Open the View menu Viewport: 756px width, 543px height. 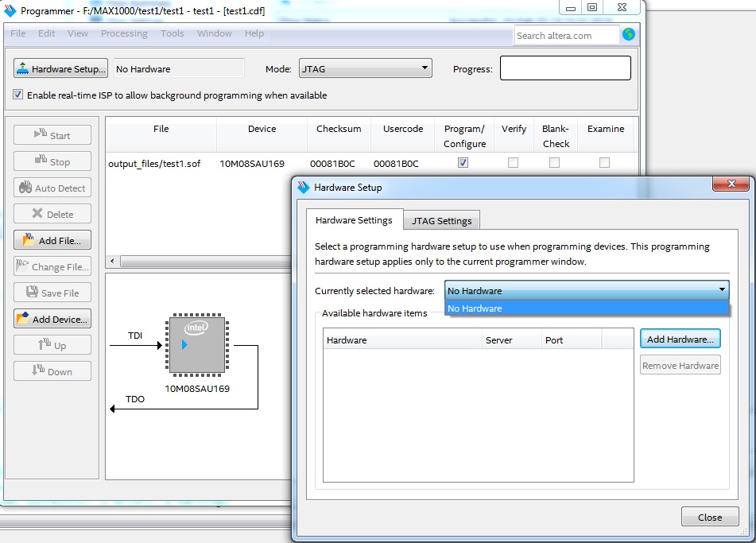pyautogui.click(x=78, y=33)
